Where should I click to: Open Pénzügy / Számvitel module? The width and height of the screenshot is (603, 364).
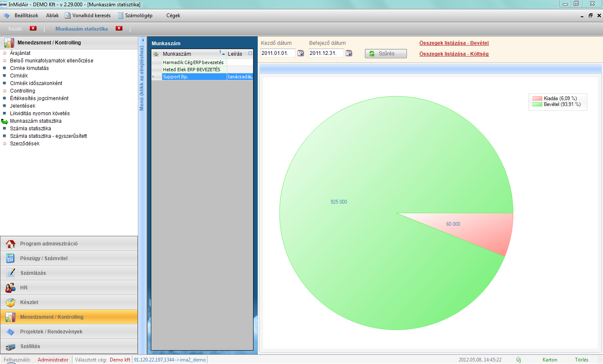pos(69,258)
